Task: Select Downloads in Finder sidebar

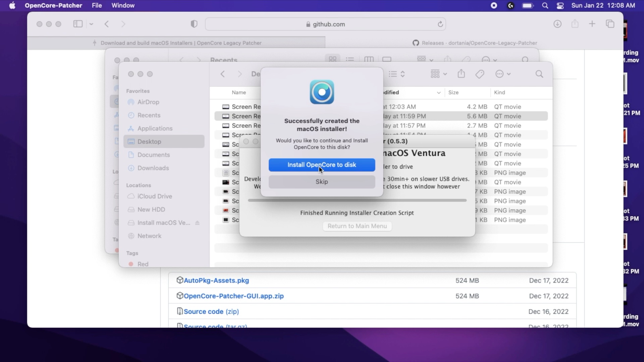Action: pyautogui.click(x=164, y=168)
